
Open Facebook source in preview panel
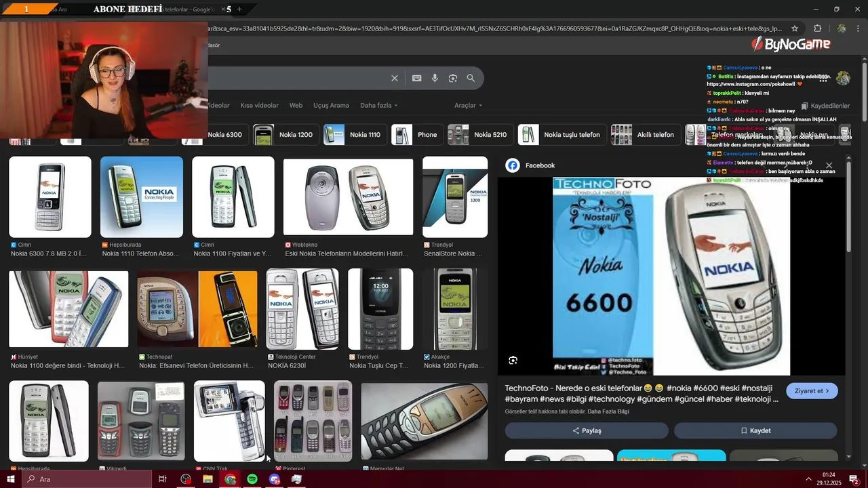[530, 165]
